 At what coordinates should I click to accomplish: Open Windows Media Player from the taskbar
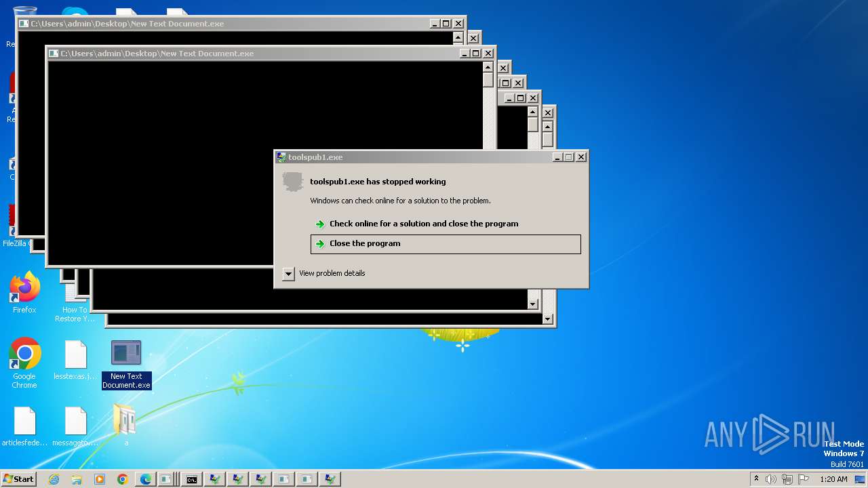tap(100, 479)
